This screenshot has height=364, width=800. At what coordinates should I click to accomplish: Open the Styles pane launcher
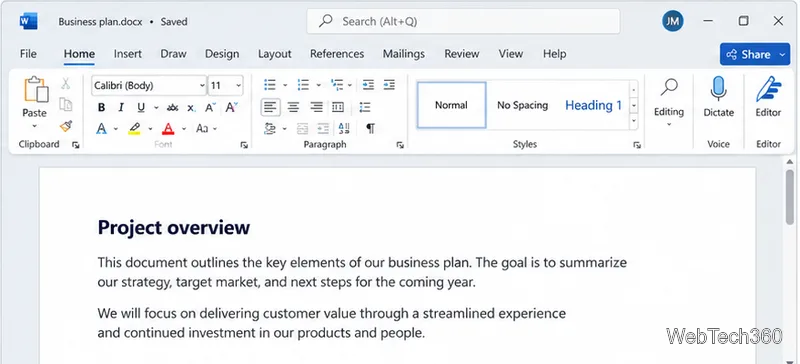click(637, 145)
